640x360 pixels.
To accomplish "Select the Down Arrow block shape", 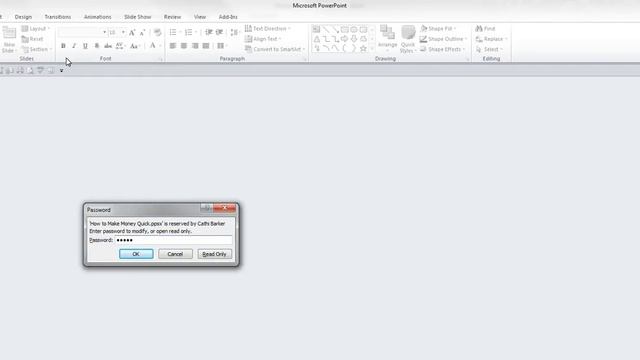I will pos(354,39).
